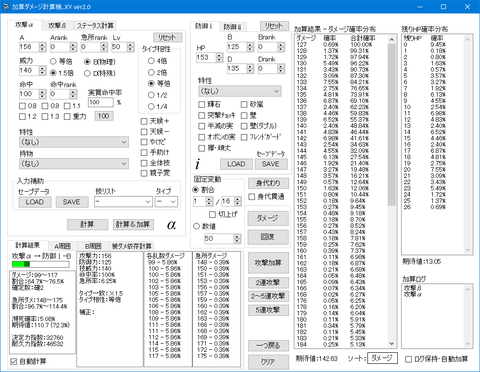480x372 pixels.
Task: Enable the 0.8 accuracy modifier checkbox
Action: (x=28, y=106)
